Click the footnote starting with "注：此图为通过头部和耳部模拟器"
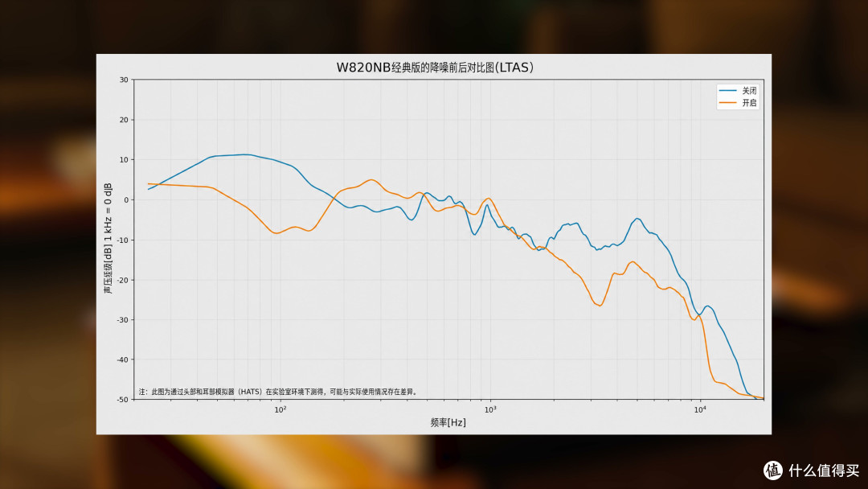Viewport: 868px width, 489px height. [x=278, y=392]
